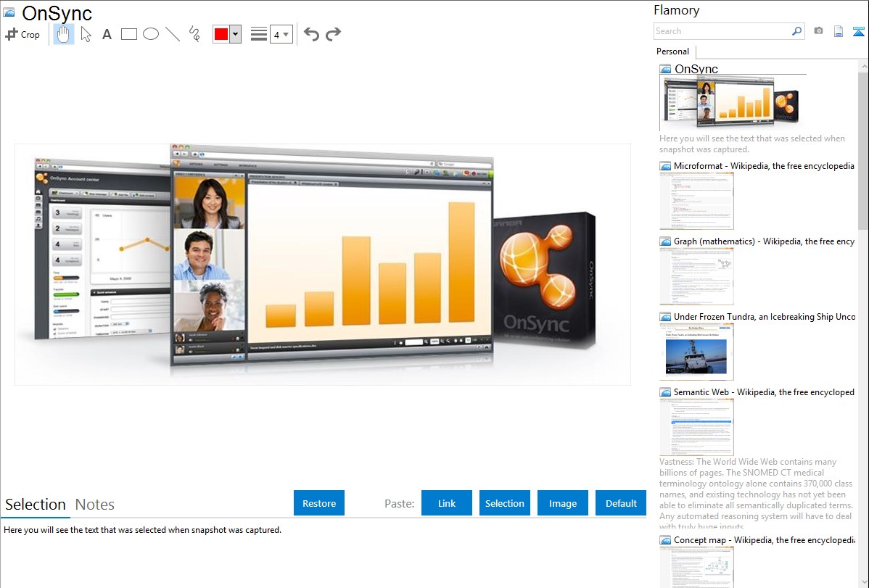Click the Concept map - Wikipedia title
Image resolution: width=869 pixels, height=588 pixels.
point(764,539)
